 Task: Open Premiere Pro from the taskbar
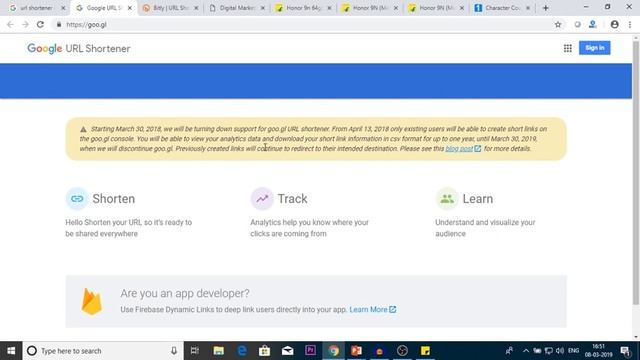tap(310, 350)
